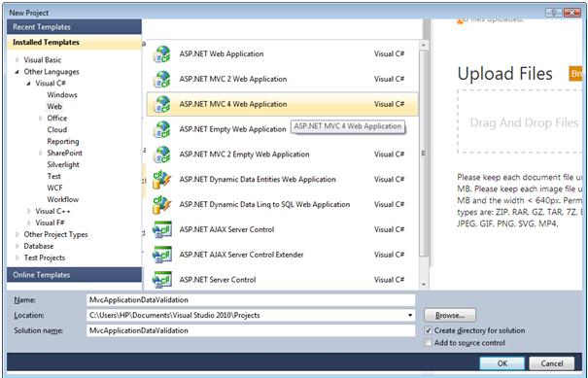
Task: Expand the Database tree node
Action: (x=17, y=246)
